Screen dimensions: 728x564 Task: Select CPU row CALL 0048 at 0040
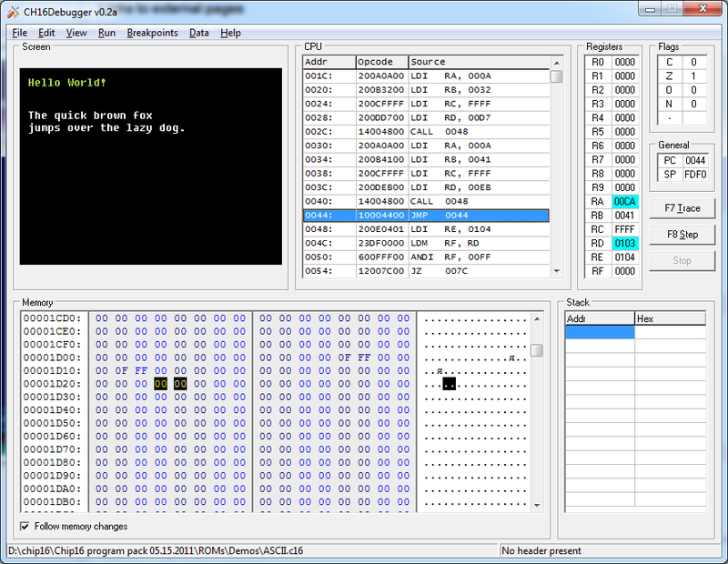click(x=426, y=201)
